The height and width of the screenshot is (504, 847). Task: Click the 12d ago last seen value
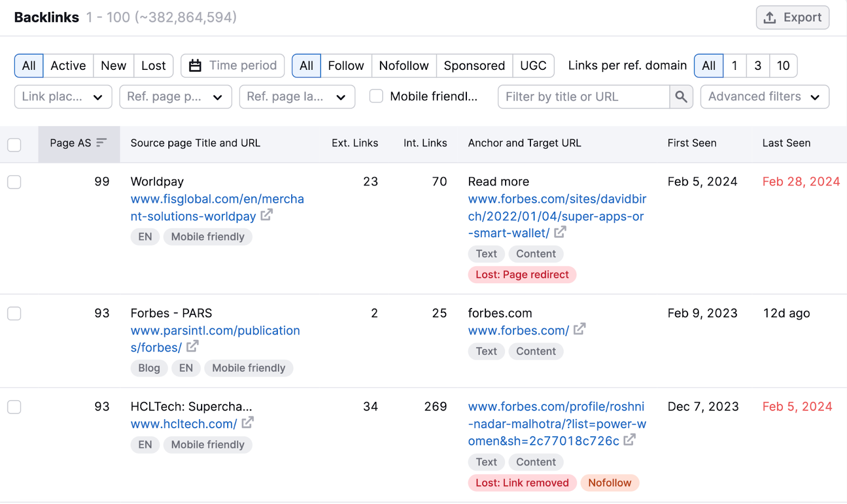click(x=786, y=313)
